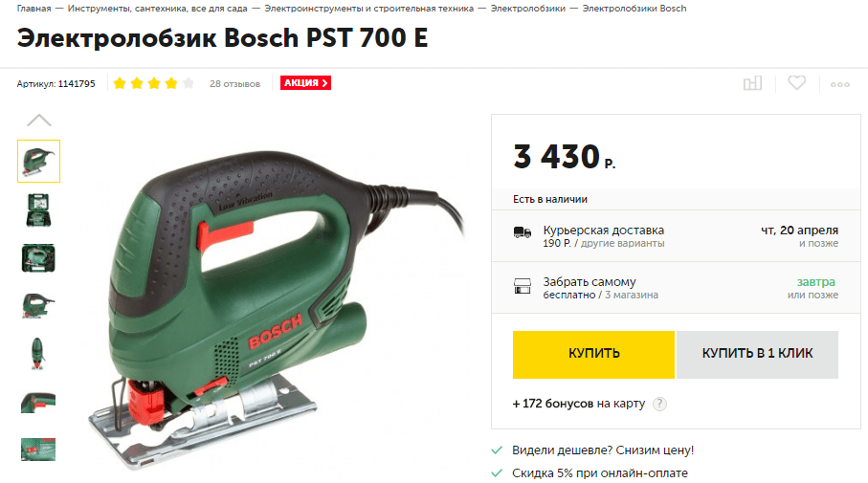
Task: Open the 3 магазина pickup stores link
Action: tap(631, 295)
